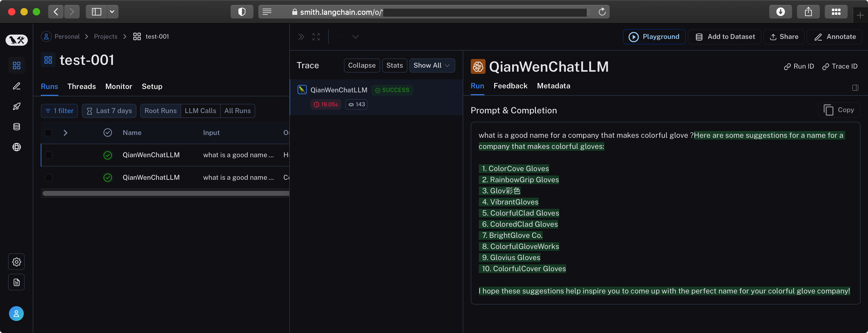Open the datasets database icon in sidebar

pyautogui.click(x=16, y=127)
